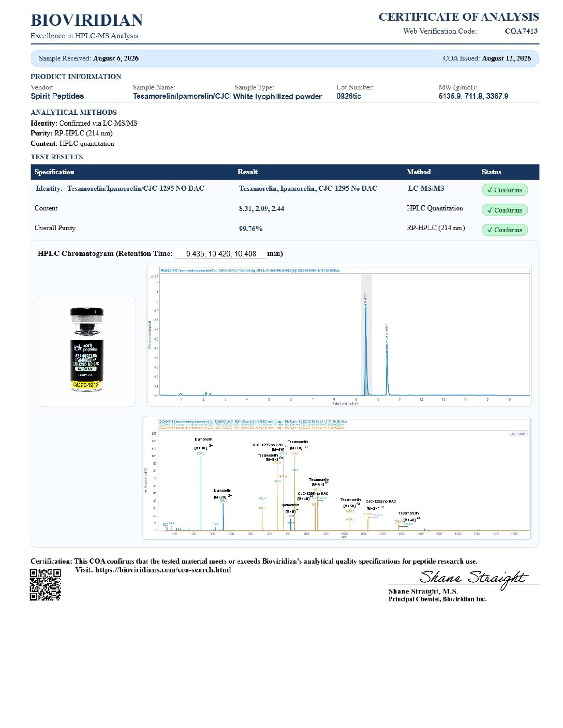The width and height of the screenshot is (563, 728).
Task: Click the QR code image
Action: [46, 585]
